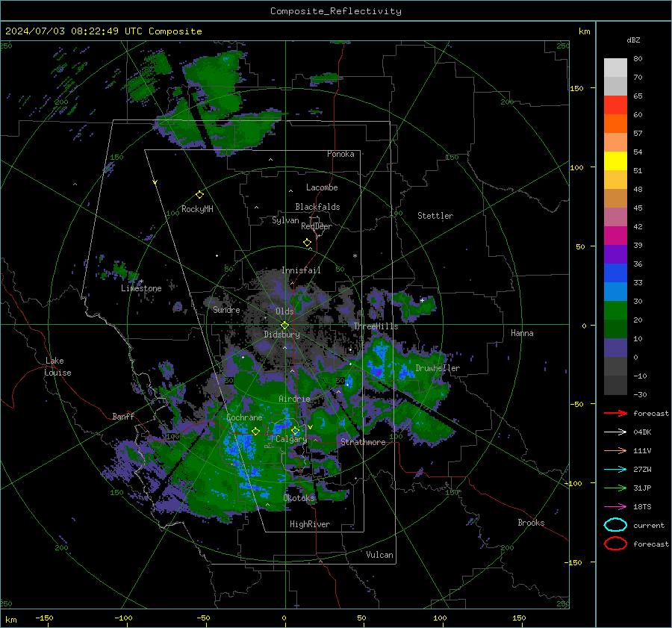Click the Lacombe city label
672x628 pixels.
point(322,187)
